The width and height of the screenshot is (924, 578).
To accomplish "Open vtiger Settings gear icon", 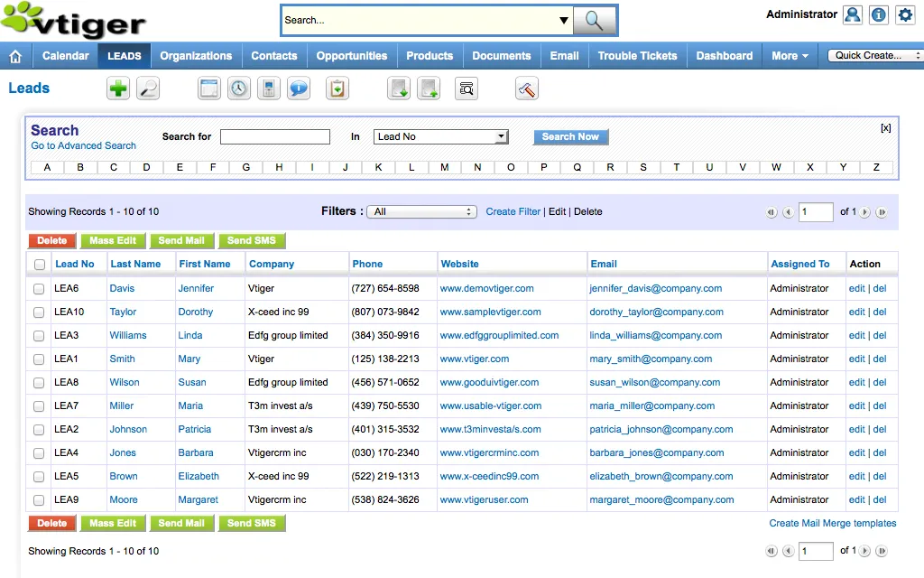I will pos(905,14).
